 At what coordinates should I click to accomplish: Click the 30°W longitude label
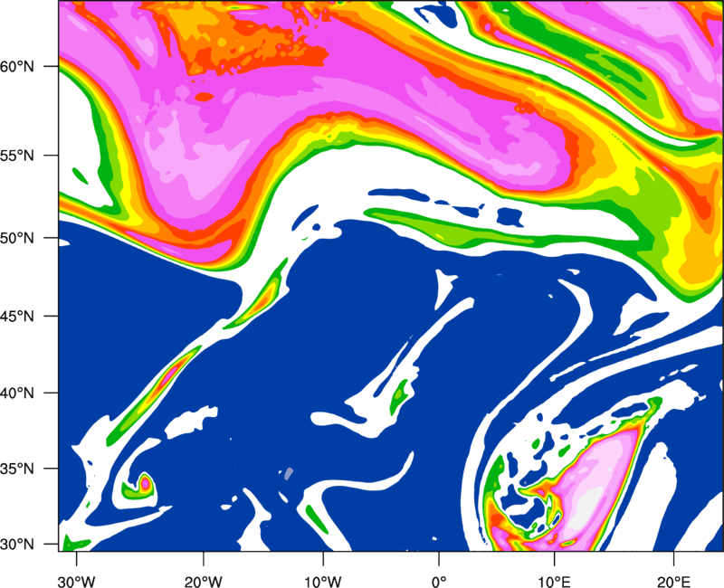pyautogui.click(x=77, y=582)
